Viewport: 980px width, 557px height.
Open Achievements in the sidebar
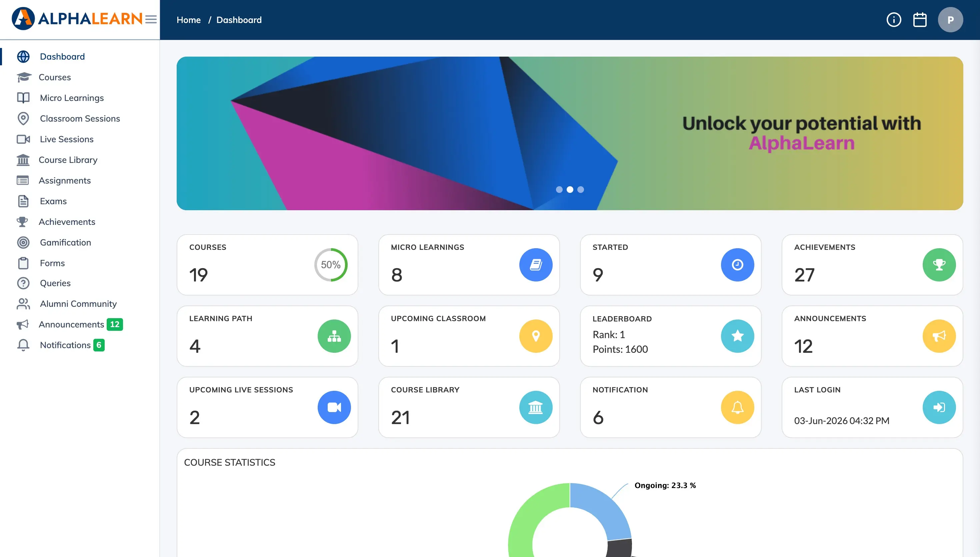67,222
